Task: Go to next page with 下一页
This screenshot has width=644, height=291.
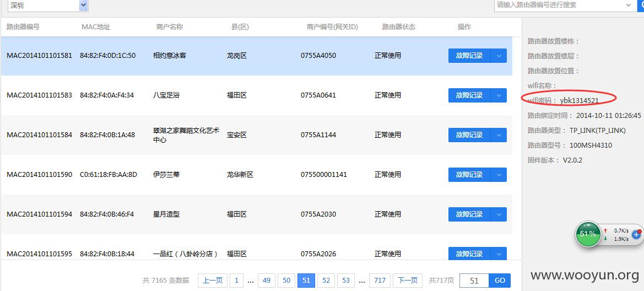Action: coord(408,281)
